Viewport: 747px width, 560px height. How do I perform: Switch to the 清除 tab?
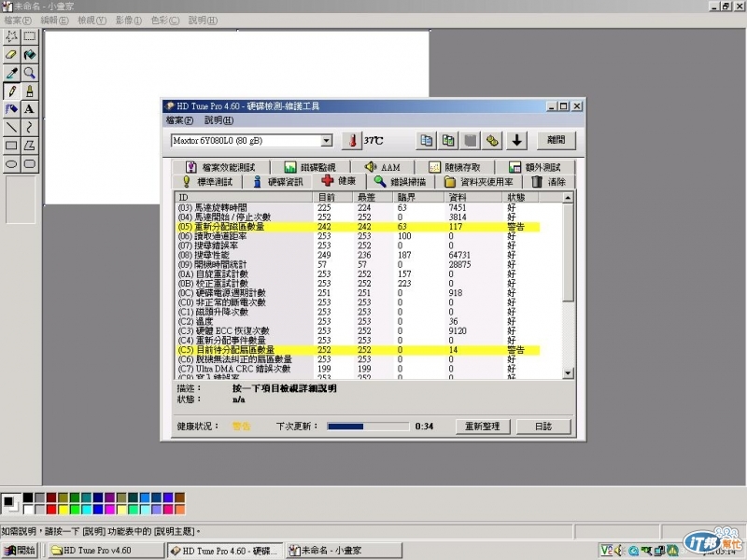pos(548,181)
